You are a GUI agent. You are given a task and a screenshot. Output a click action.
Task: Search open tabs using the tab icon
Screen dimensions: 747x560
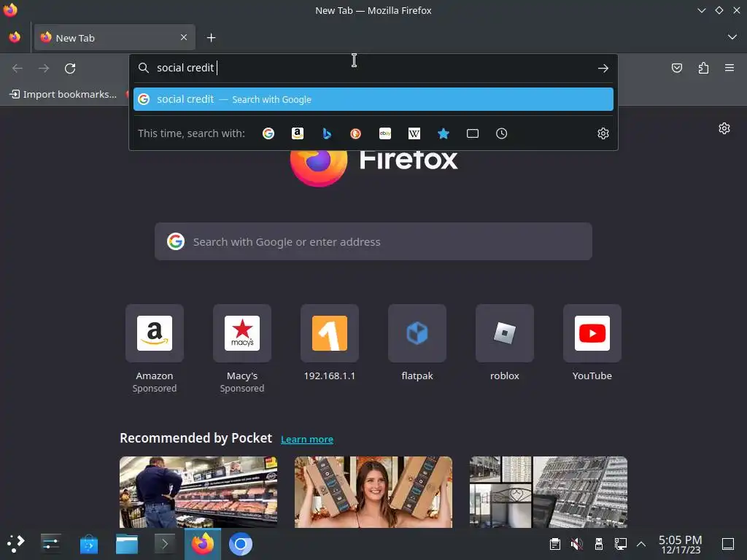473,133
